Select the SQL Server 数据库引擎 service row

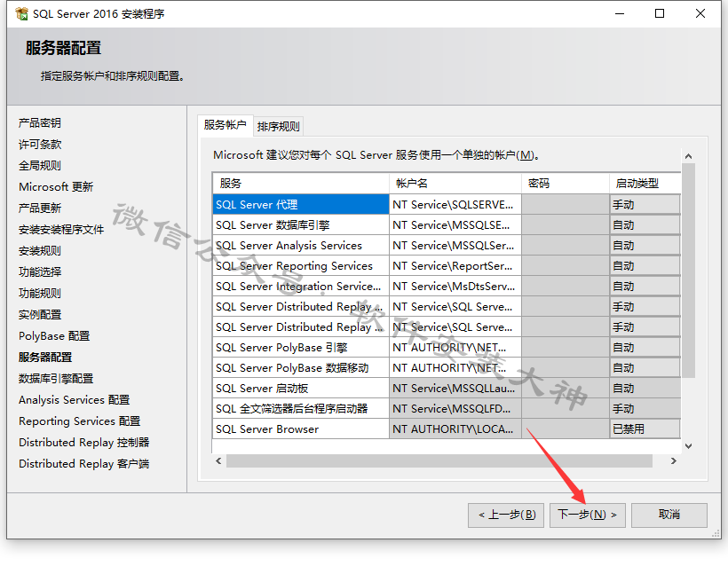(x=301, y=225)
